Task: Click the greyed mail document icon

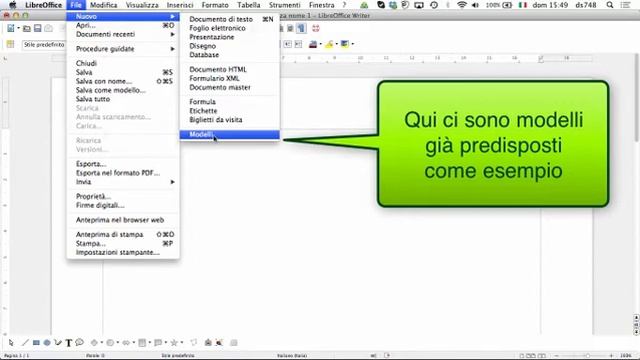Action: (49, 28)
